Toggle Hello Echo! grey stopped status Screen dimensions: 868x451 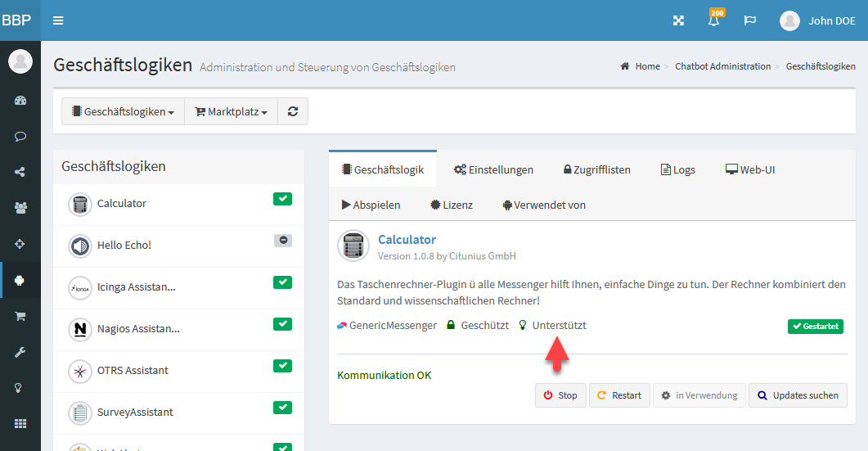point(283,241)
